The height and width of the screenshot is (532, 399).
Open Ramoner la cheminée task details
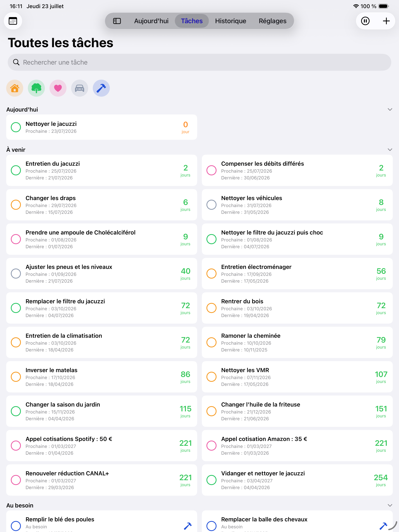[x=297, y=342]
